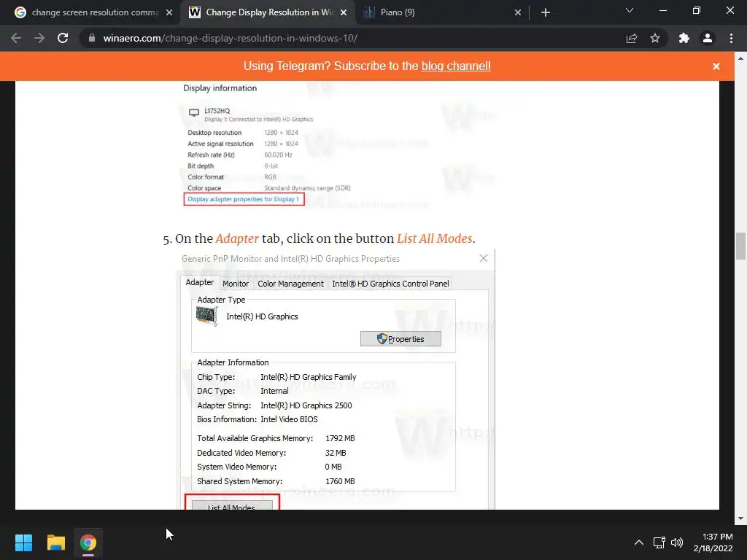Click the italic text 'List All Modes'
The height and width of the screenshot is (560, 747).
point(435,238)
